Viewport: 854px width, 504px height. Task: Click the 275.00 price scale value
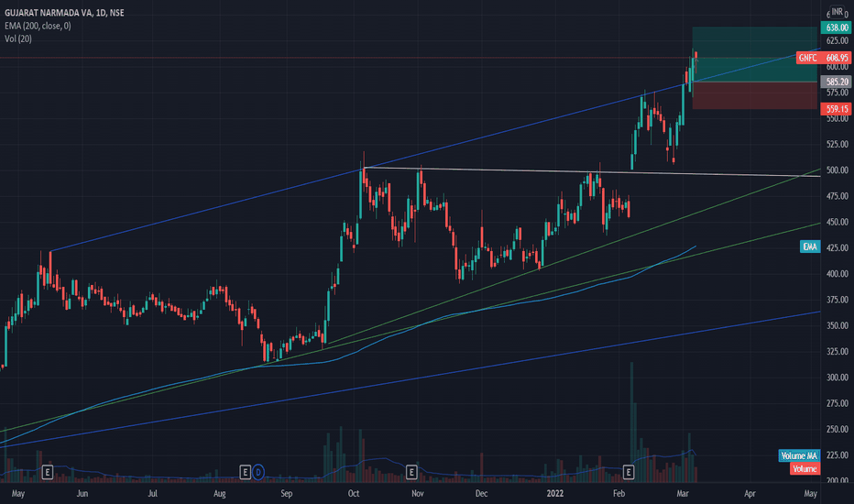tap(838, 402)
